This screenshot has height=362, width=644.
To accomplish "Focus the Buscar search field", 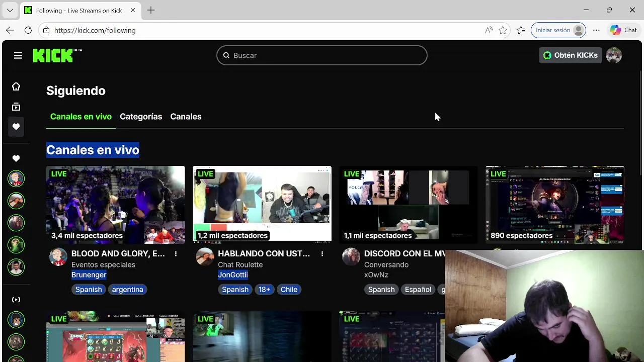I will pos(322,55).
